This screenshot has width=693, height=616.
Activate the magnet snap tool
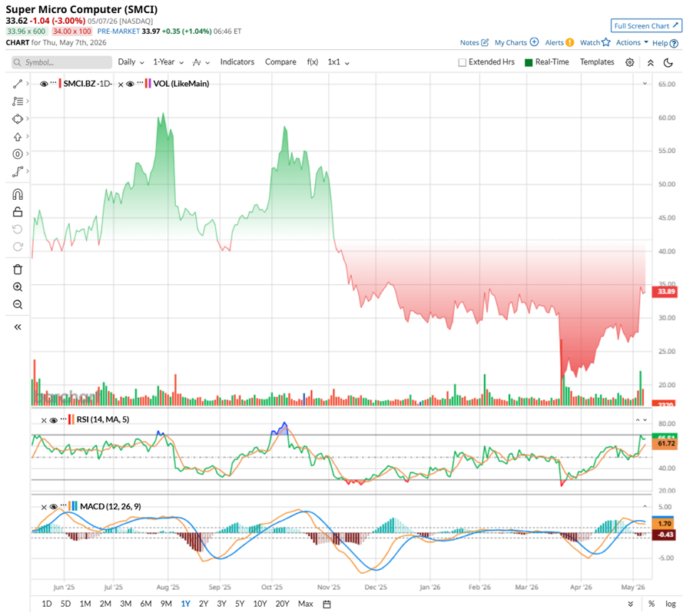coord(17,194)
